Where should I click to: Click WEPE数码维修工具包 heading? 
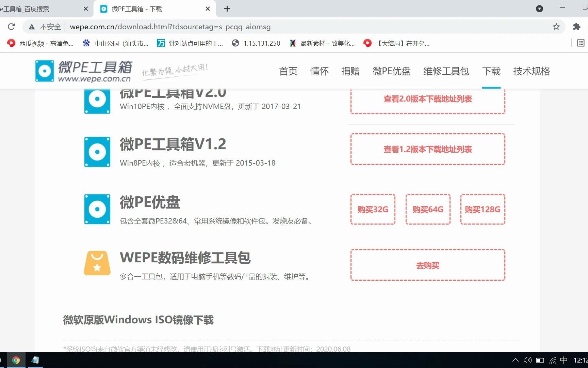pyautogui.click(x=185, y=258)
